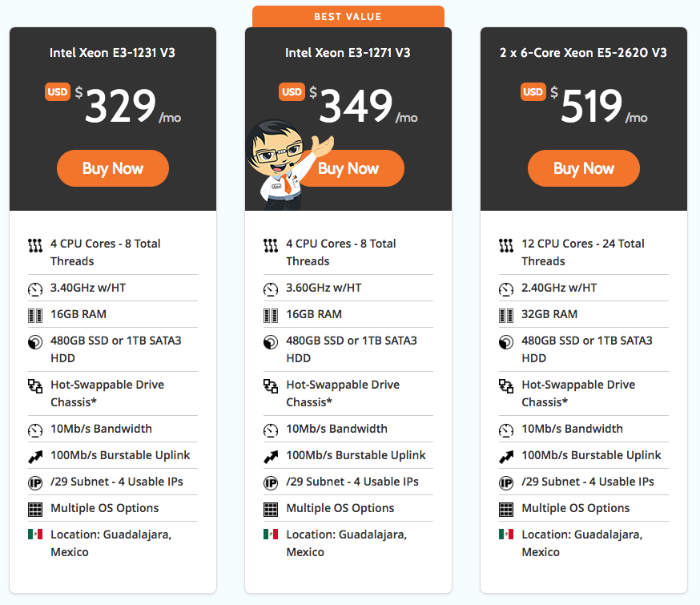Viewport: 700px width, 605px height.
Task: Click Buy Now for Xeon E5-2620 V3
Action: pos(584,168)
